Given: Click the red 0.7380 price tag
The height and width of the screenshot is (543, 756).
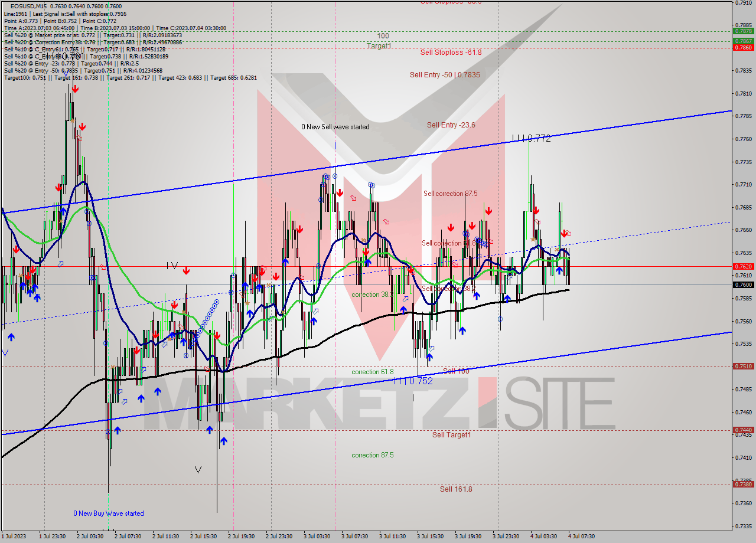Looking at the screenshot, I should point(743,485).
